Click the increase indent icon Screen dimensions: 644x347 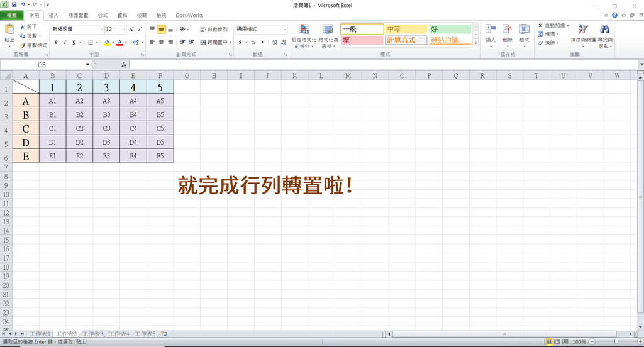pos(191,42)
